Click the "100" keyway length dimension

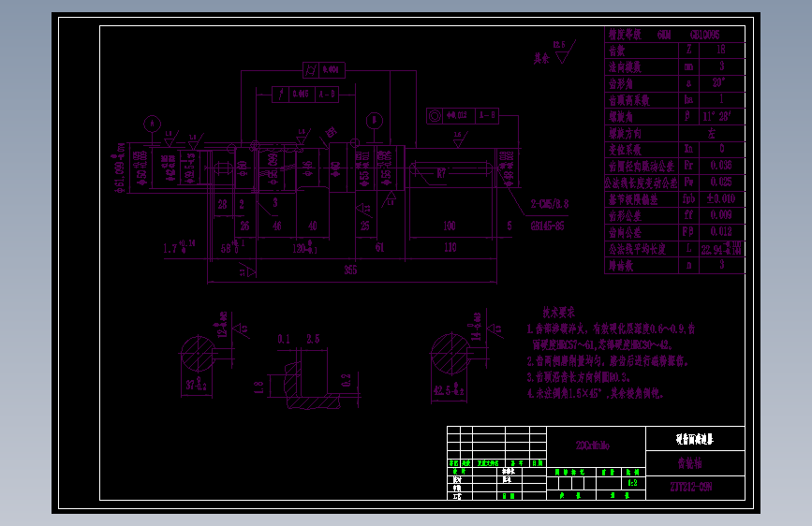click(450, 226)
